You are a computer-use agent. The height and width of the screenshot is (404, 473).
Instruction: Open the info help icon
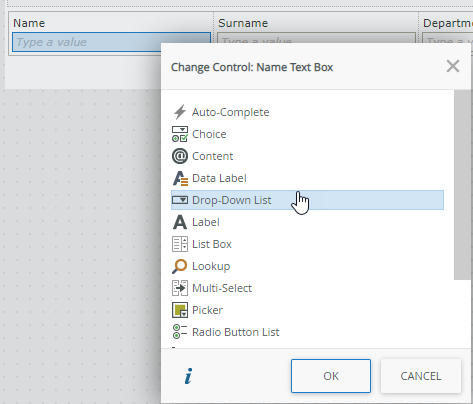click(188, 376)
